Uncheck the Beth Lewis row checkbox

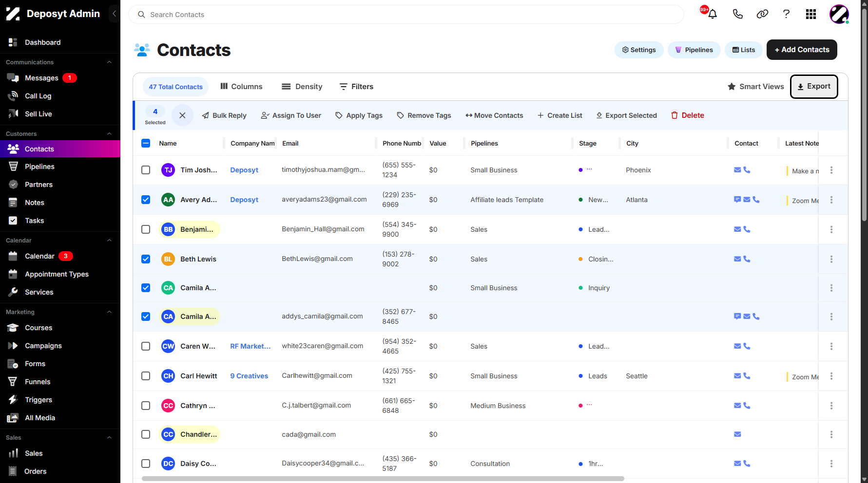click(x=146, y=259)
